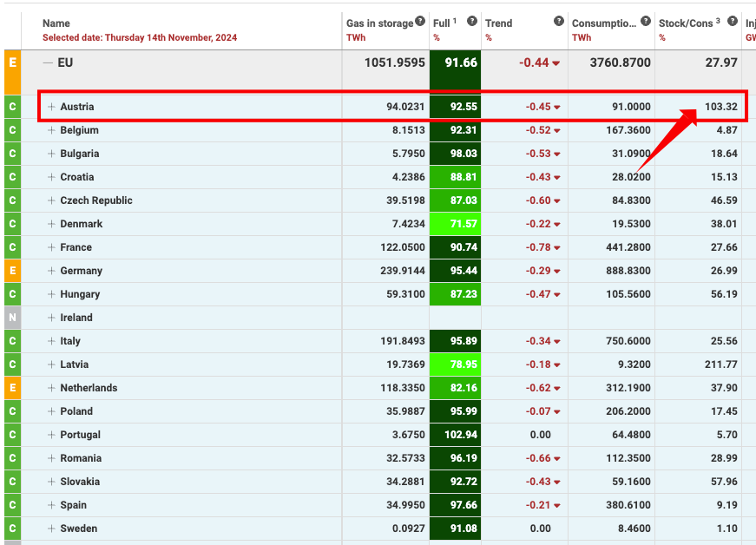756x545 pixels.
Task: Click the Czech Republic country name
Action: 96,200
